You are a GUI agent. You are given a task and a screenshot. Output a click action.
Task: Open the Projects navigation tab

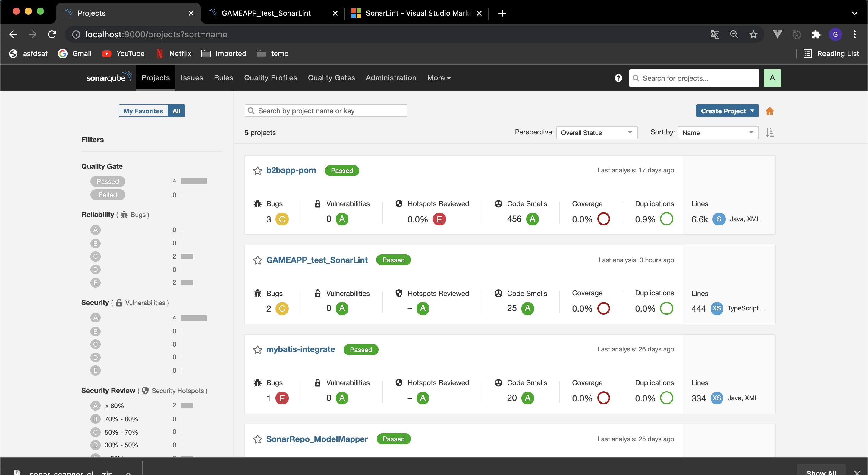(x=156, y=78)
